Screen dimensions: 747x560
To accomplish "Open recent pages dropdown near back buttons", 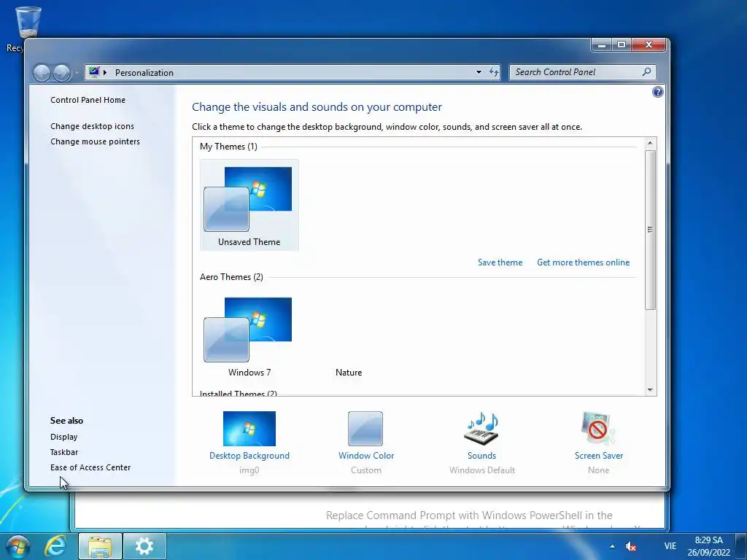I will coord(76,73).
